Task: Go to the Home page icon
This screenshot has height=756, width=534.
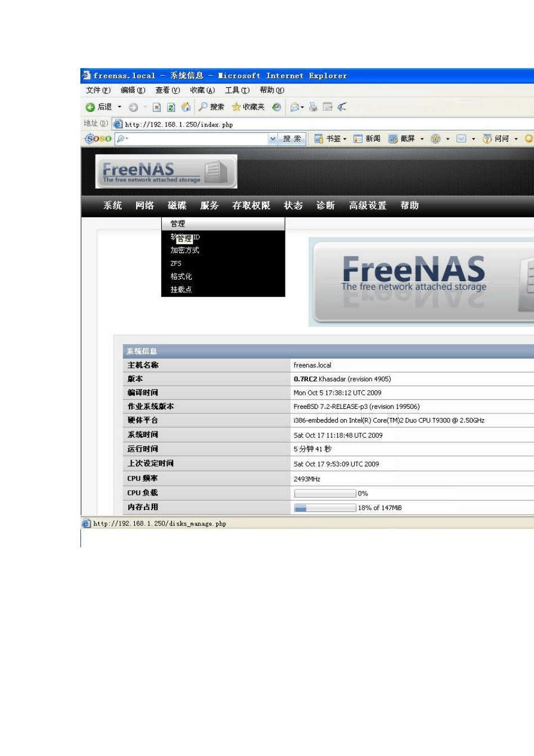Action: coord(186,107)
